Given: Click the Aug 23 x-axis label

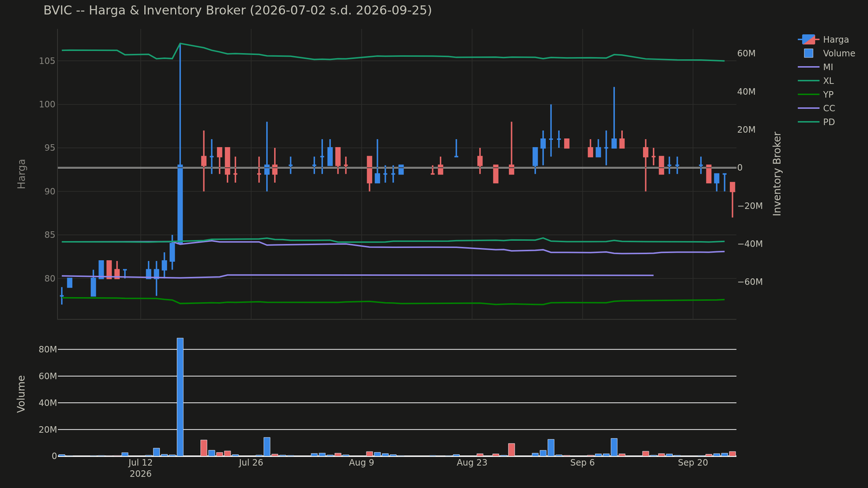Looking at the screenshot, I should (x=472, y=463).
